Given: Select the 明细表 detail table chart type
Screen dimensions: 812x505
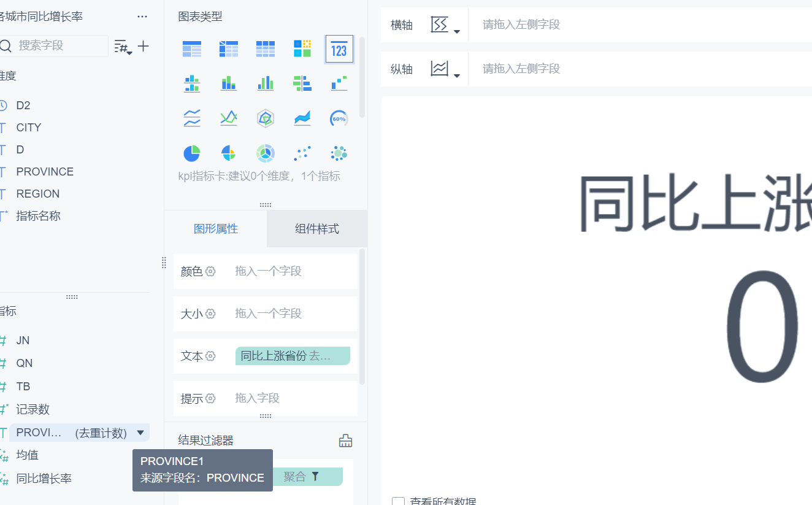Looking at the screenshot, I should (266, 49).
